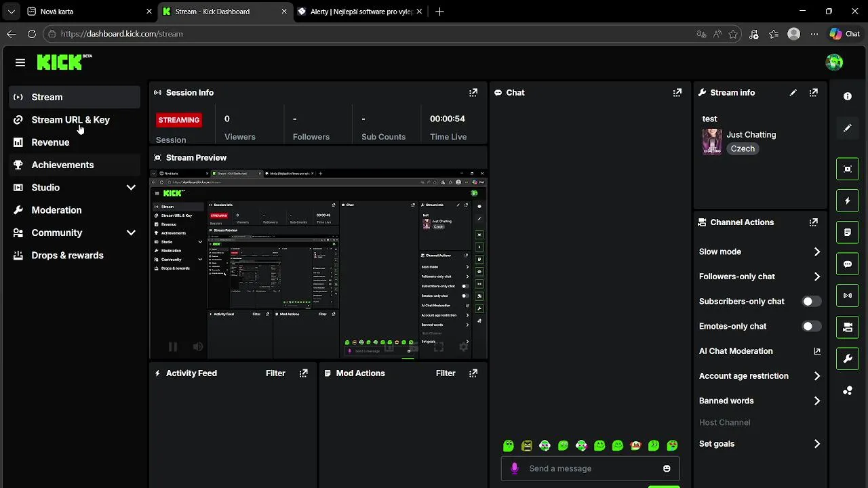Click Filter in Mod Actions header
Viewport: 868px width, 488px height.
pyautogui.click(x=446, y=373)
